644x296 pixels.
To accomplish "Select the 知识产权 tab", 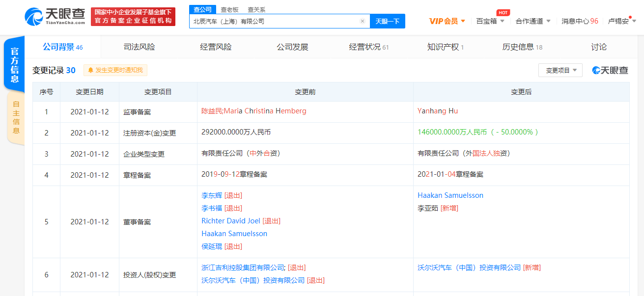I will tap(446, 47).
